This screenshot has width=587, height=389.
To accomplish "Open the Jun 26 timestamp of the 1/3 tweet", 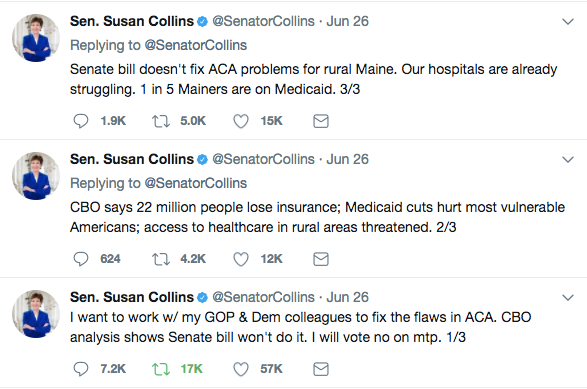I will coord(347,297).
